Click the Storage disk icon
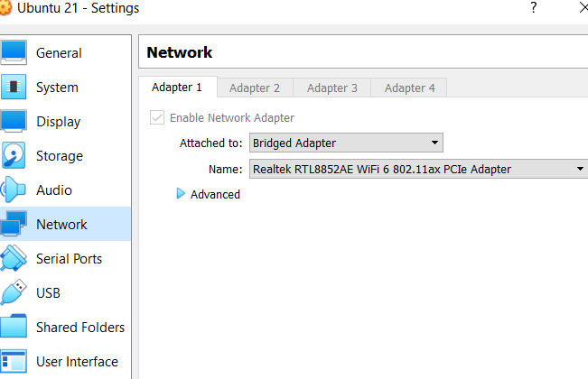The height and width of the screenshot is (379, 588). point(13,156)
